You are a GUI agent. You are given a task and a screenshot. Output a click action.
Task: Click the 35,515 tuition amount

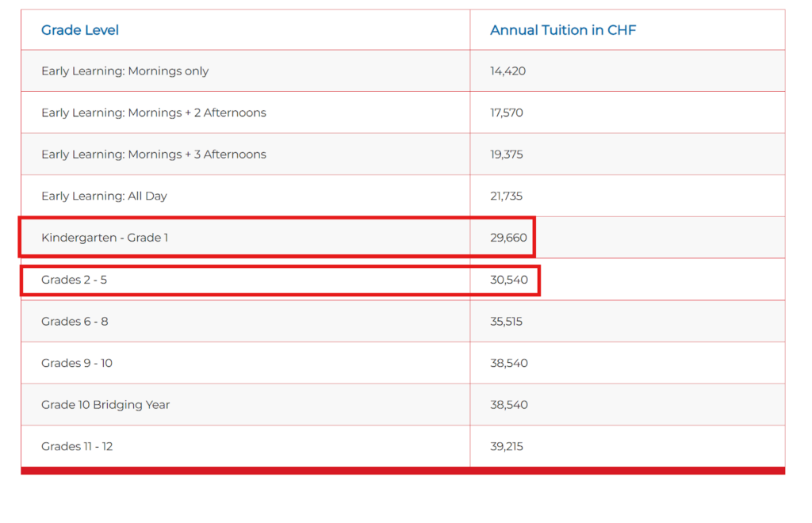[507, 322]
